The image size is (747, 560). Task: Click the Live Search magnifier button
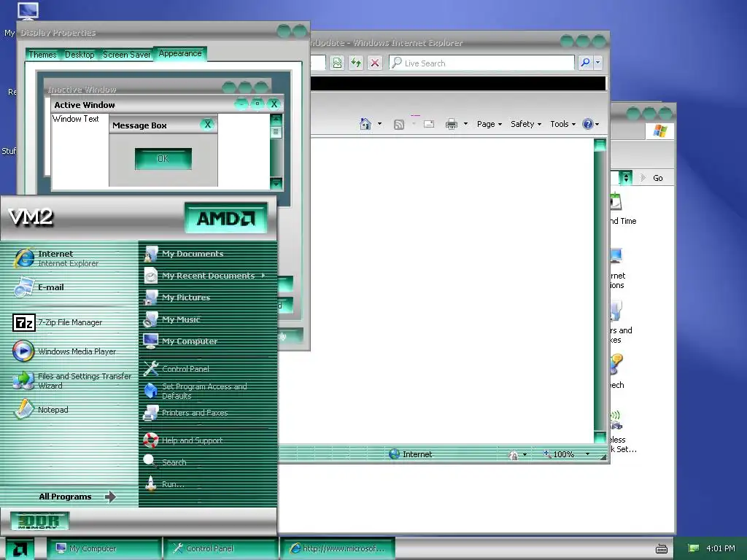(586, 63)
